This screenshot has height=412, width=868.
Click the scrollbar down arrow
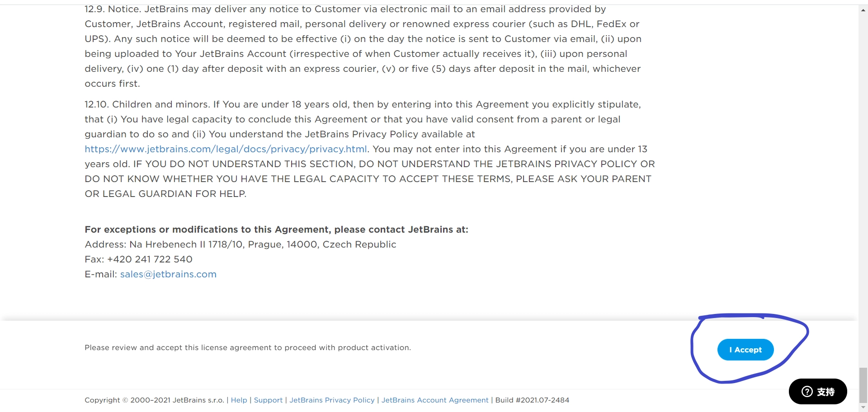tap(863, 407)
